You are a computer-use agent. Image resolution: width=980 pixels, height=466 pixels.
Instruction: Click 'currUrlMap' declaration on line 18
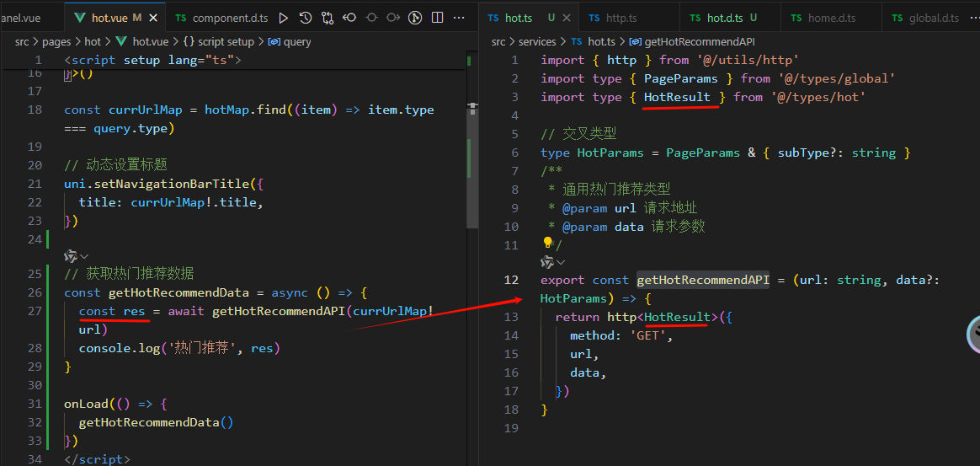146,110
